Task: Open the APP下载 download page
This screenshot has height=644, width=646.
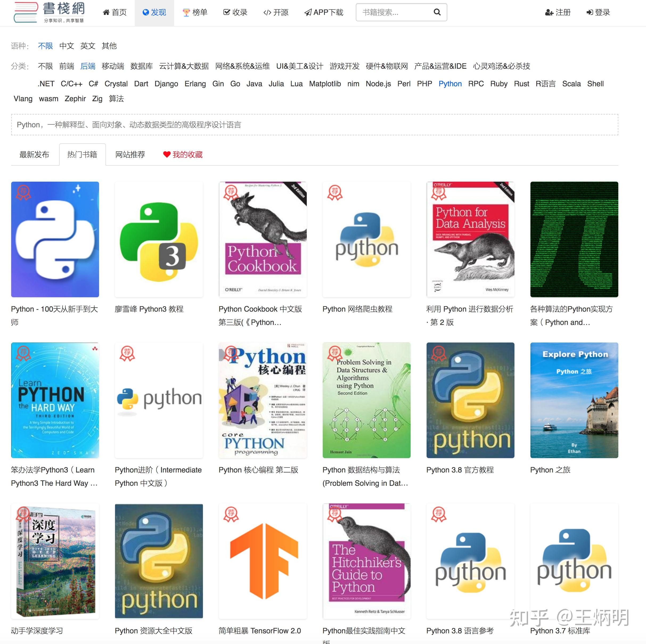Action: point(324,12)
